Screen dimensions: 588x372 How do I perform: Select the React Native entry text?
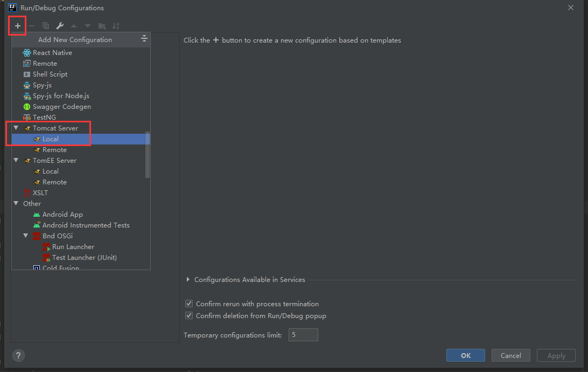click(53, 52)
